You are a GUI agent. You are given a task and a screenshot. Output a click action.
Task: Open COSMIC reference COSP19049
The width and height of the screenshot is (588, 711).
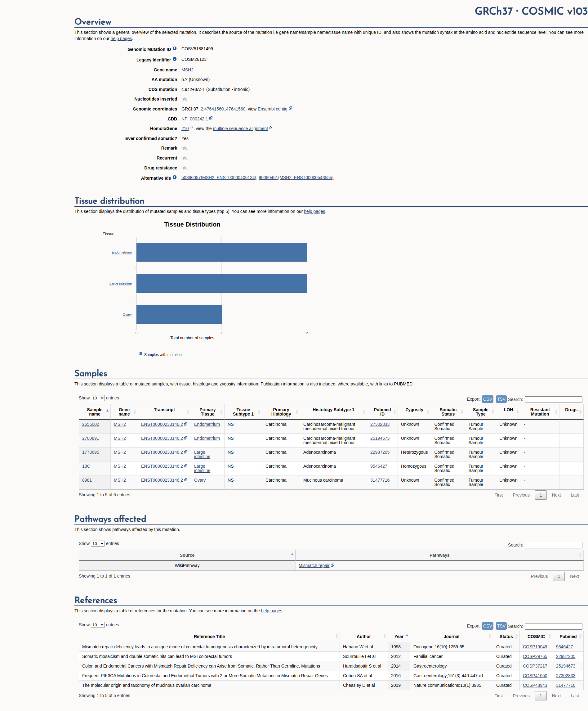click(x=535, y=647)
